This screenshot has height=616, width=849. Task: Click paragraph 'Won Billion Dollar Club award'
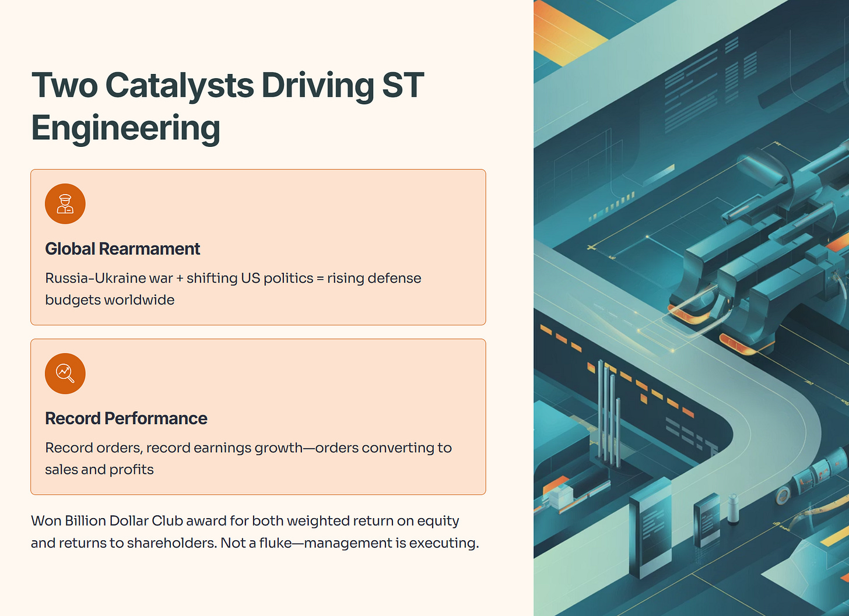click(x=255, y=531)
